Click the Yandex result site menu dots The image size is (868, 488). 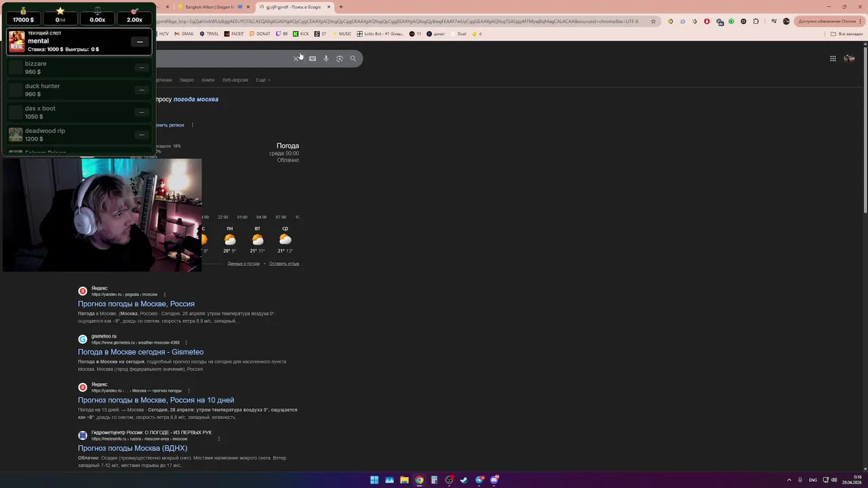pos(164,294)
